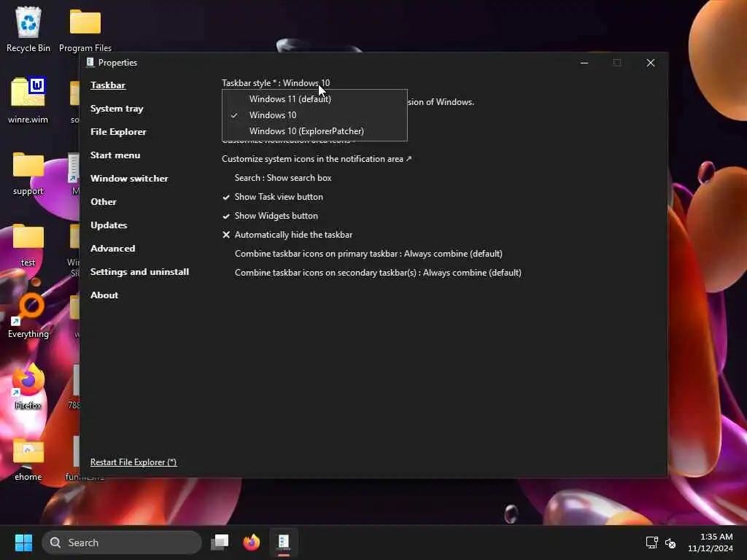Open the support folder on desktop

(x=28, y=174)
